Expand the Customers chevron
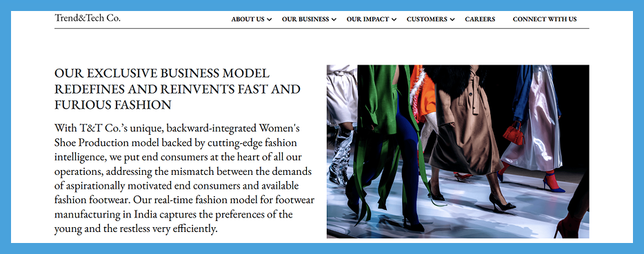Viewport: 644px width, 254px height. (x=452, y=19)
